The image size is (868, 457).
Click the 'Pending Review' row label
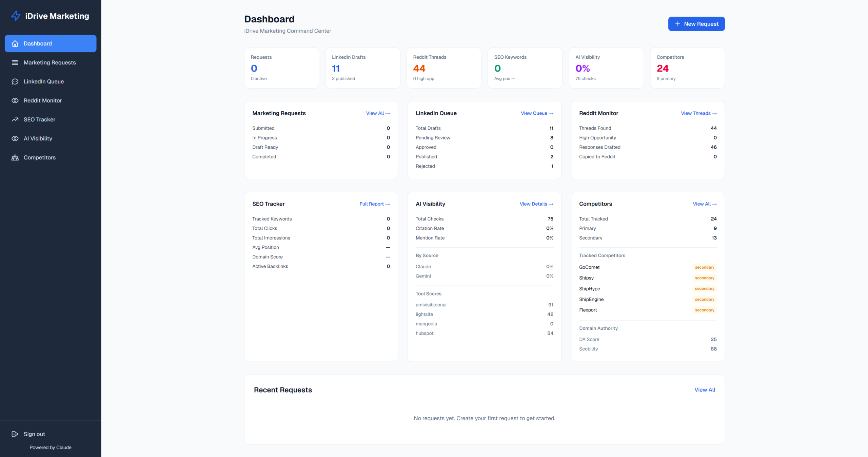pos(433,138)
